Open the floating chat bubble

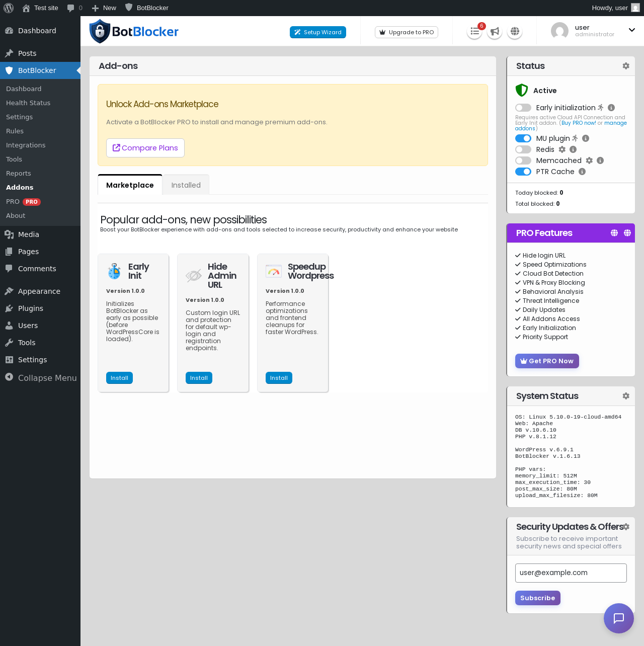619,618
